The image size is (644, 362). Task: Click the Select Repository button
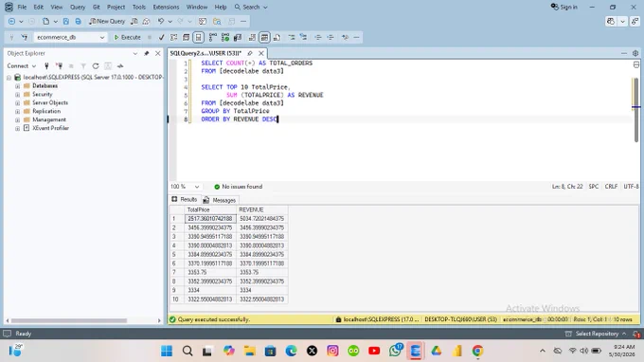[x=596, y=334]
